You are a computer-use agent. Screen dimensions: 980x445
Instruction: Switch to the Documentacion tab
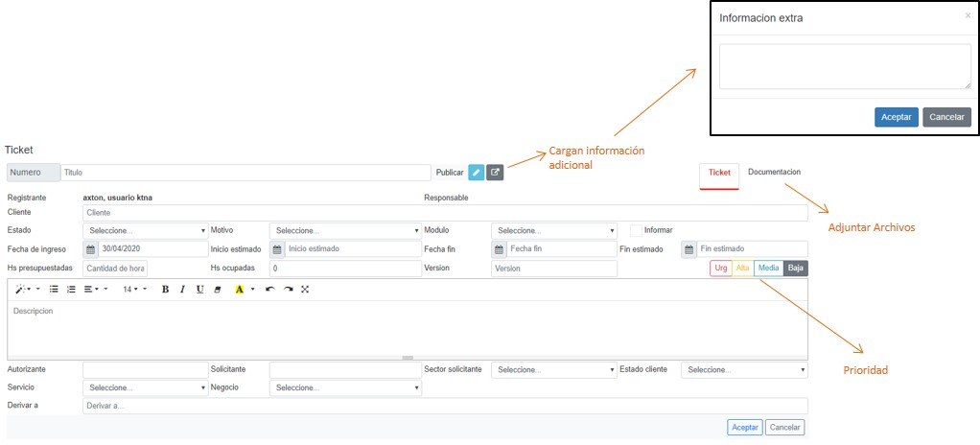click(774, 173)
